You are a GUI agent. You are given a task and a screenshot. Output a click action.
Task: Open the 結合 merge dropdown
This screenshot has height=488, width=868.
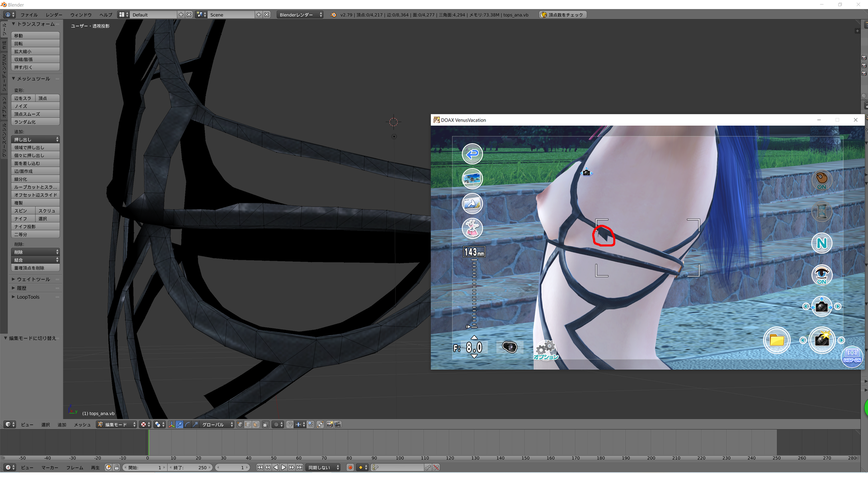point(36,260)
